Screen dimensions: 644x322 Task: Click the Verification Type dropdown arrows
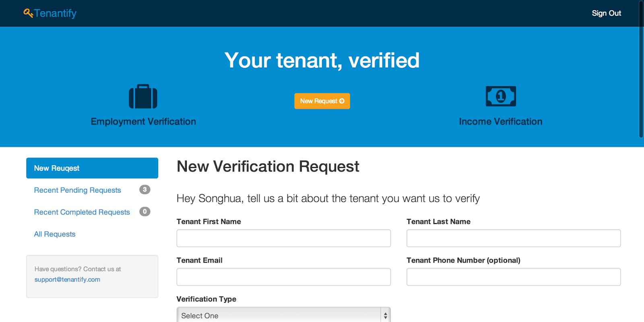coord(386,316)
